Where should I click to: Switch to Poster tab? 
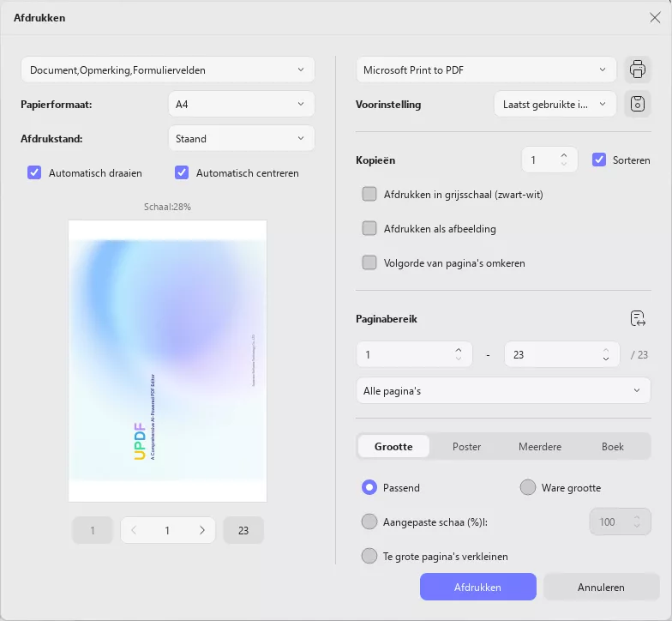466,446
